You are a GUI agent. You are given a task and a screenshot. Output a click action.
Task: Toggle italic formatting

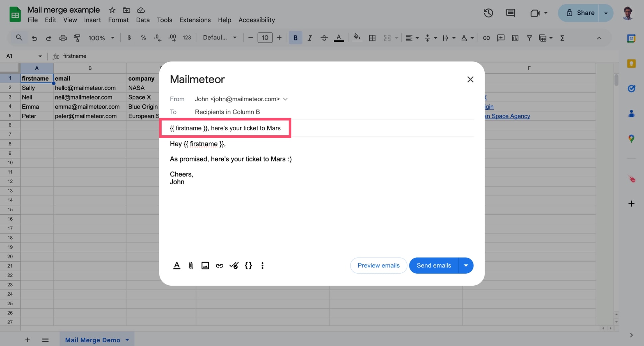coord(310,38)
